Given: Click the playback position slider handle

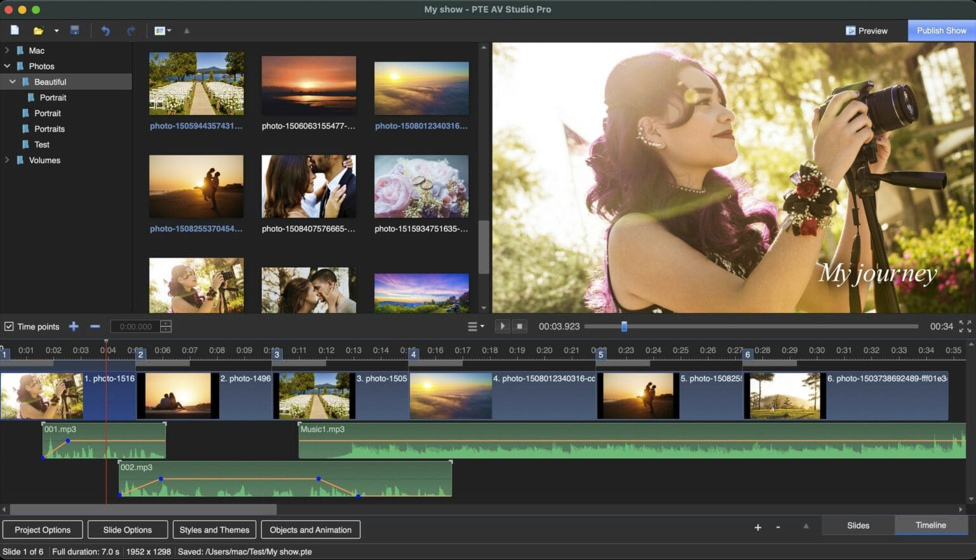Looking at the screenshot, I should (x=624, y=326).
